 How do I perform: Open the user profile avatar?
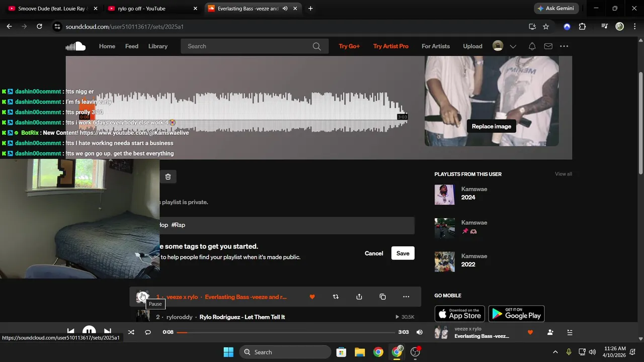[x=498, y=46]
